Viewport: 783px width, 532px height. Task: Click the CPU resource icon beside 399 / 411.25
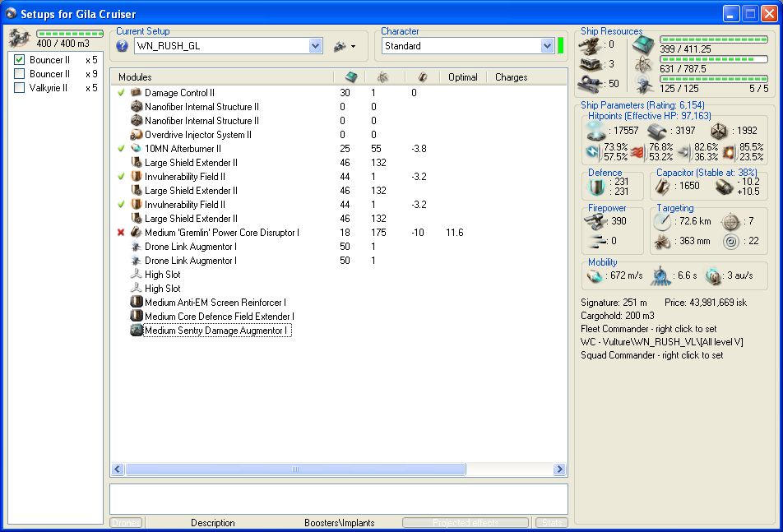tap(643, 45)
